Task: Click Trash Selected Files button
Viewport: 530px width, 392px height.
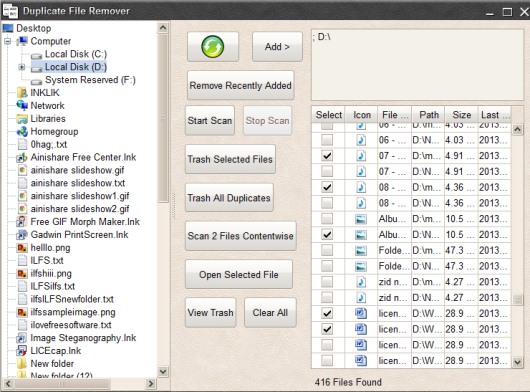Action: [230, 159]
